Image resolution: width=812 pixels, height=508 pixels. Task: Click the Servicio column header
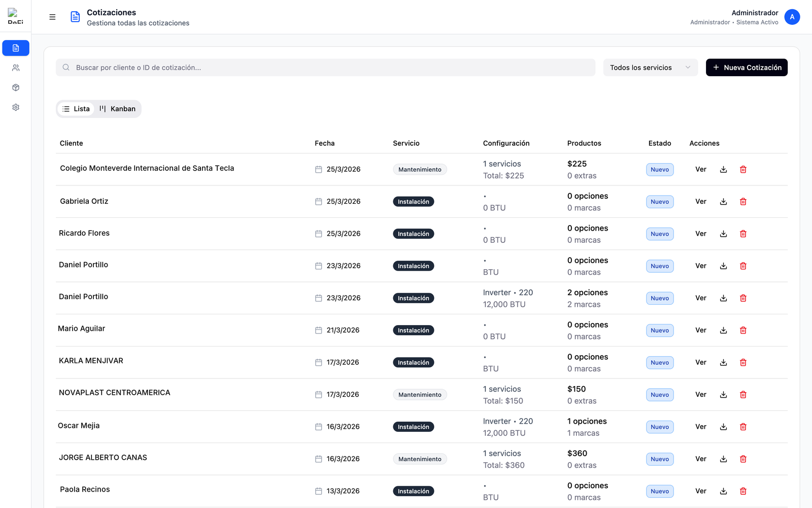[406, 143]
